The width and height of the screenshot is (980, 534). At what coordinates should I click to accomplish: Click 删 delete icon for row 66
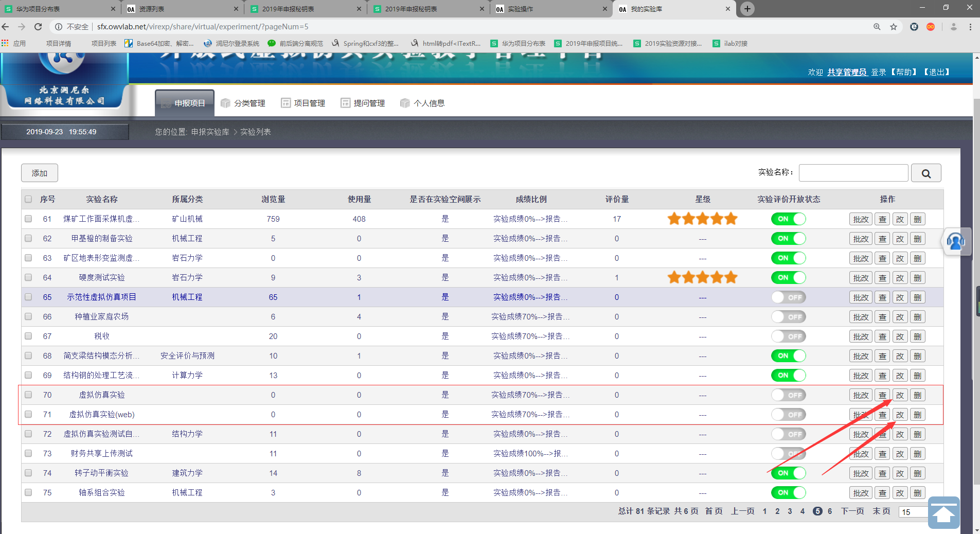coord(918,317)
